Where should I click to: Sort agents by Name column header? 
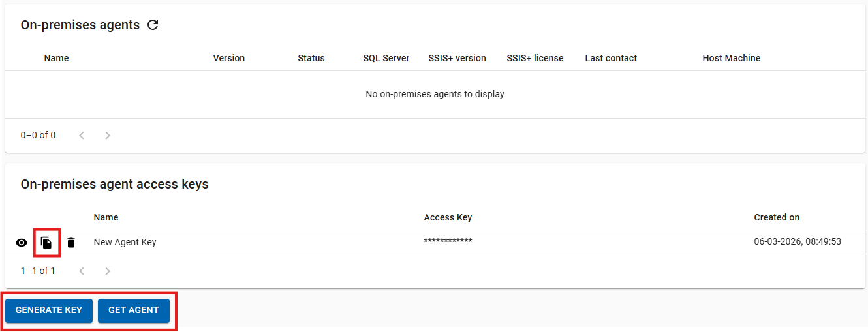(x=56, y=58)
